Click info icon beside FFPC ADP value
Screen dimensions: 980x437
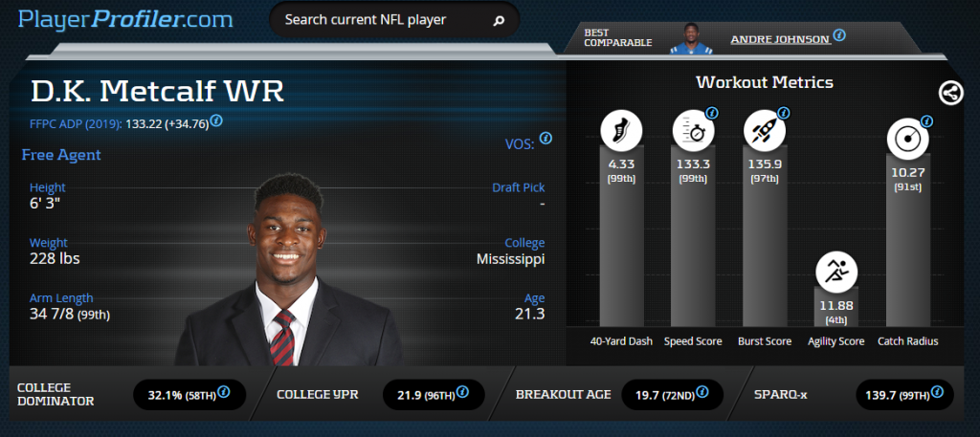(x=216, y=120)
